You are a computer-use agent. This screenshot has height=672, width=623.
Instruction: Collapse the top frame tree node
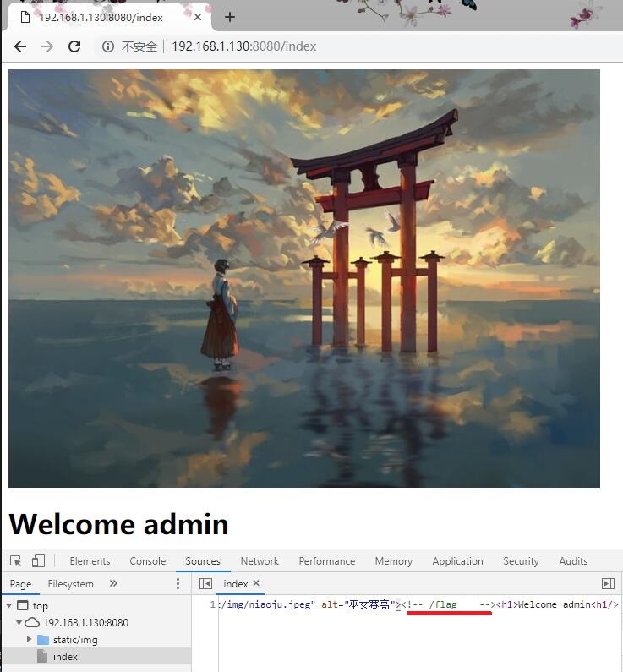coord(8,606)
